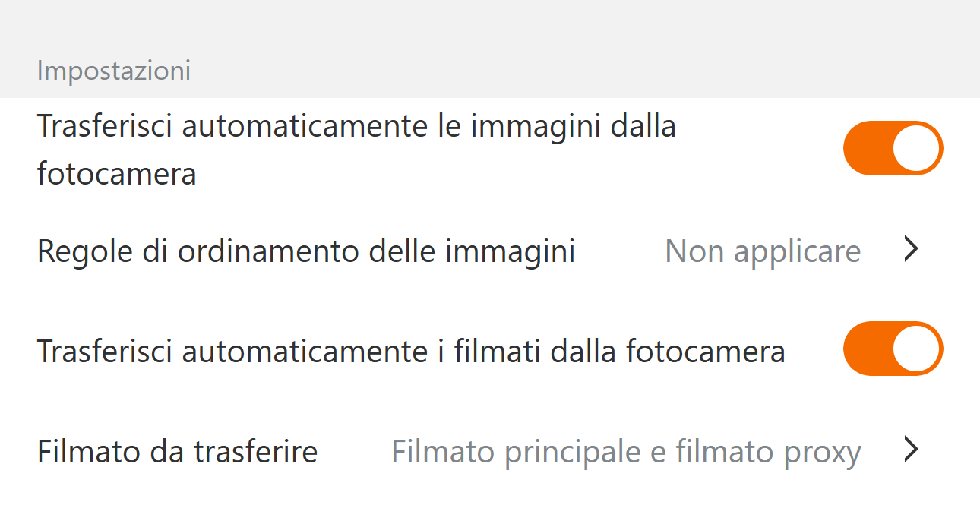Select the 'Non applicare' sorting value

tap(762, 251)
